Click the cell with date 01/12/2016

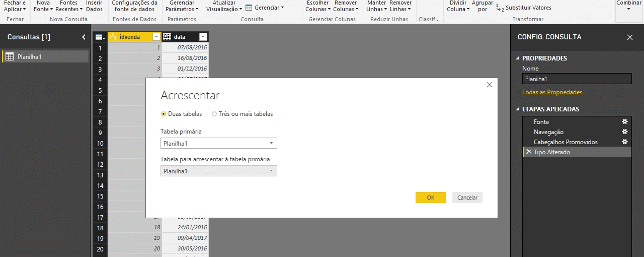click(x=185, y=69)
